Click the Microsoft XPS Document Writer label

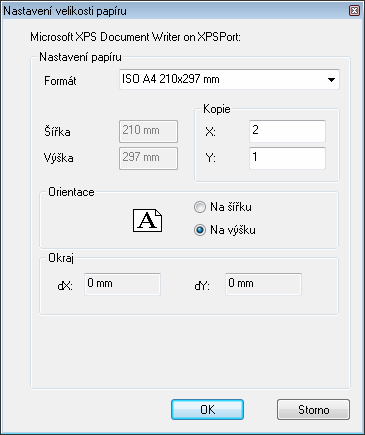(x=135, y=37)
